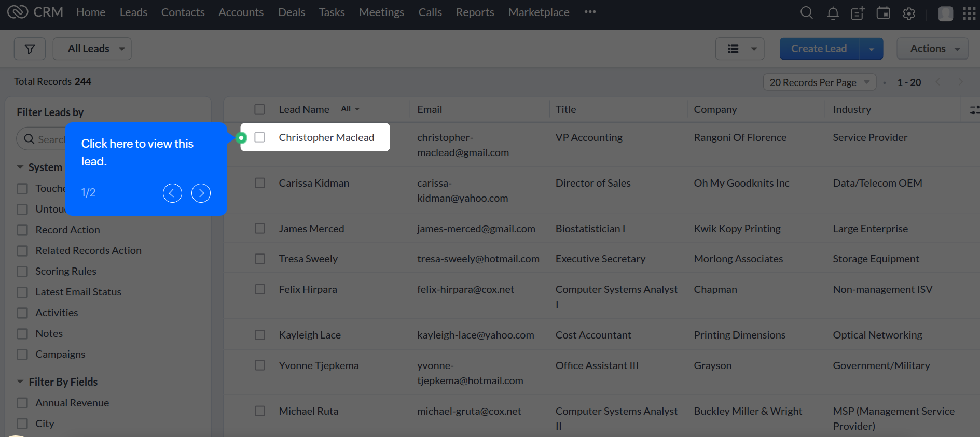The height and width of the screenshot is (437, 980).
Task: Click the CRM logo icon
Action: [18, 12]
